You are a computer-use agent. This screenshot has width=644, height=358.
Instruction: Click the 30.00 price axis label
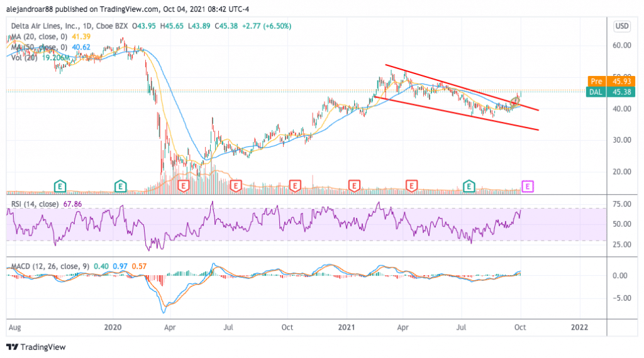(622, 140)
